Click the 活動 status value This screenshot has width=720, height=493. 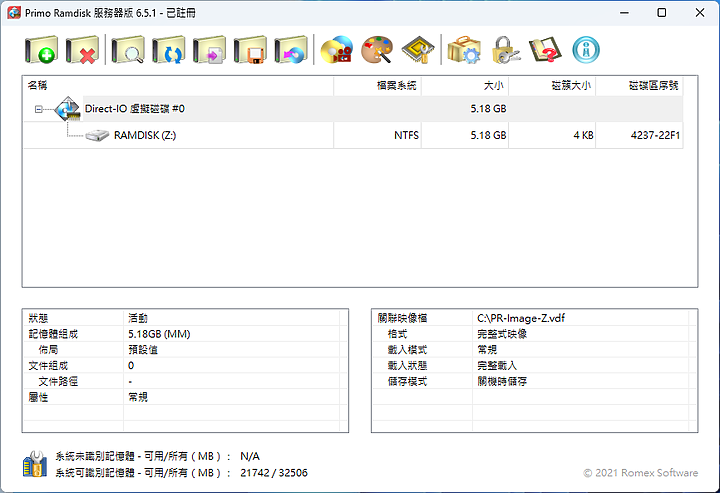pyautogui.click(x=138, y=318)
